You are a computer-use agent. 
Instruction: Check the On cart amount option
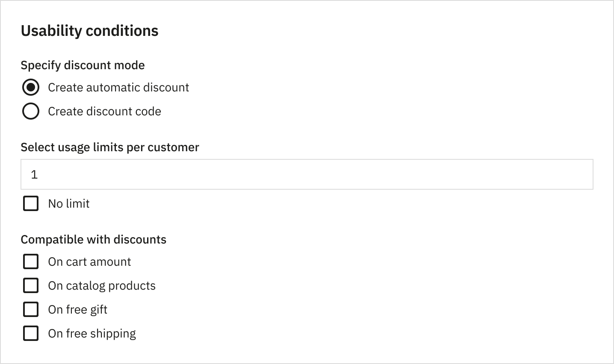click(30, 261)
